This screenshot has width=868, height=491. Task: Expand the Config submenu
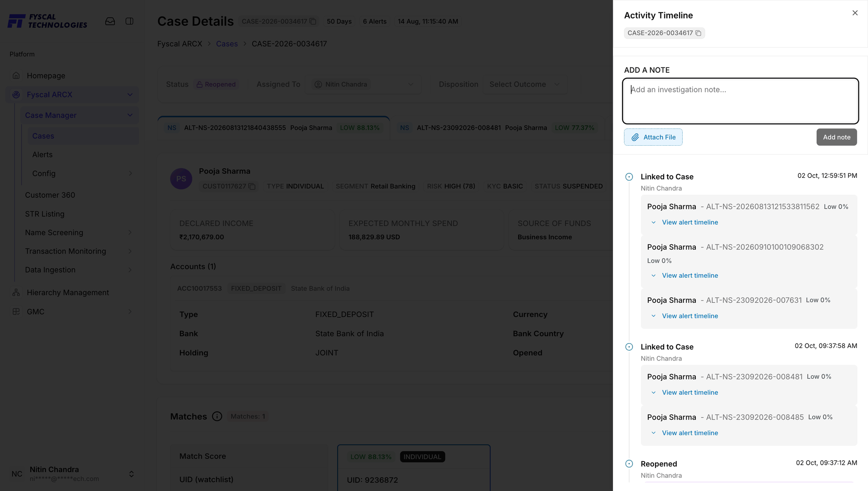[82, 173]
